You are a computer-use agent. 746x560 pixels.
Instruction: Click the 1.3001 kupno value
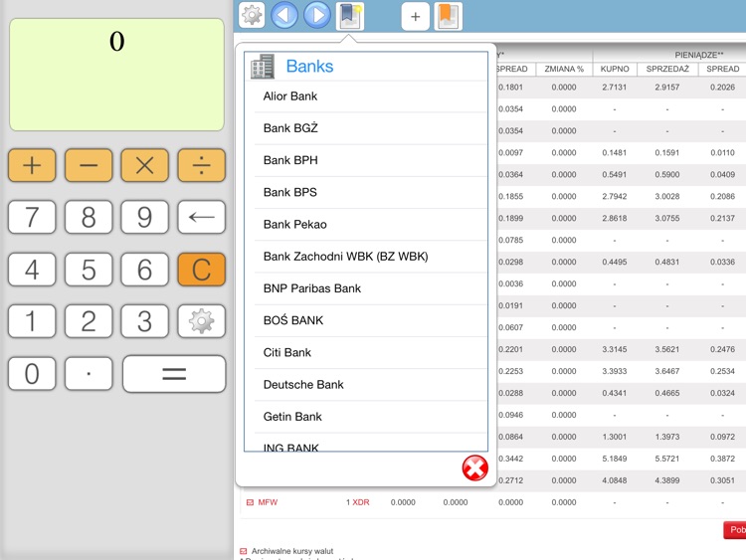tap(615, 437)
